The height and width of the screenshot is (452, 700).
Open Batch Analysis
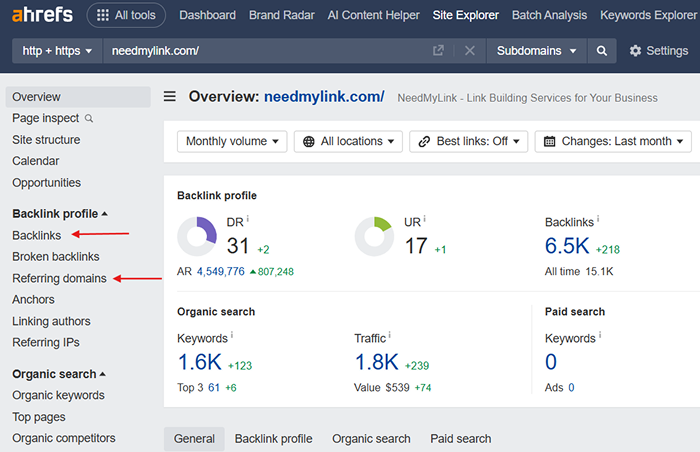click(549, 15)
